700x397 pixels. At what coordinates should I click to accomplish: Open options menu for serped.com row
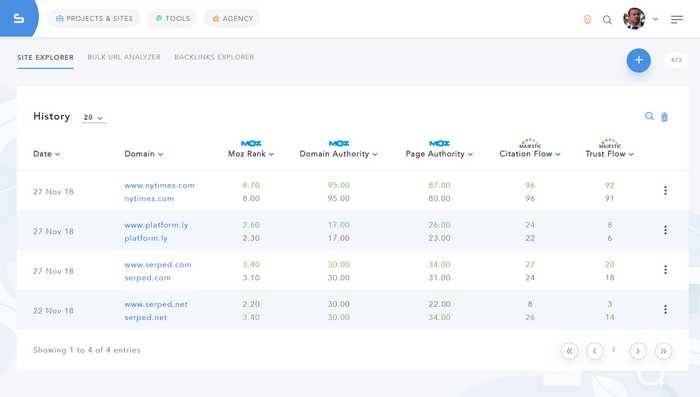point(665,270)
